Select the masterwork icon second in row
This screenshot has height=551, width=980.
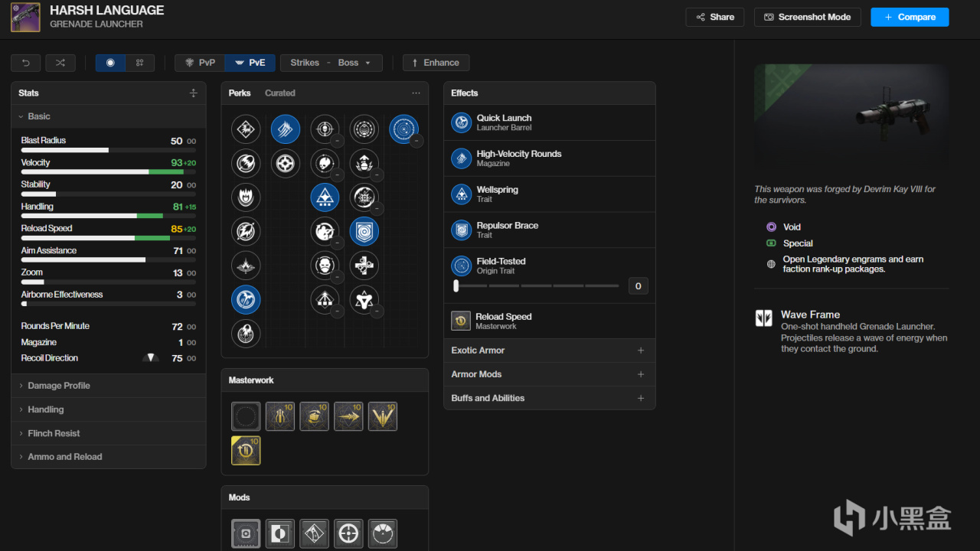coord(280,416)
